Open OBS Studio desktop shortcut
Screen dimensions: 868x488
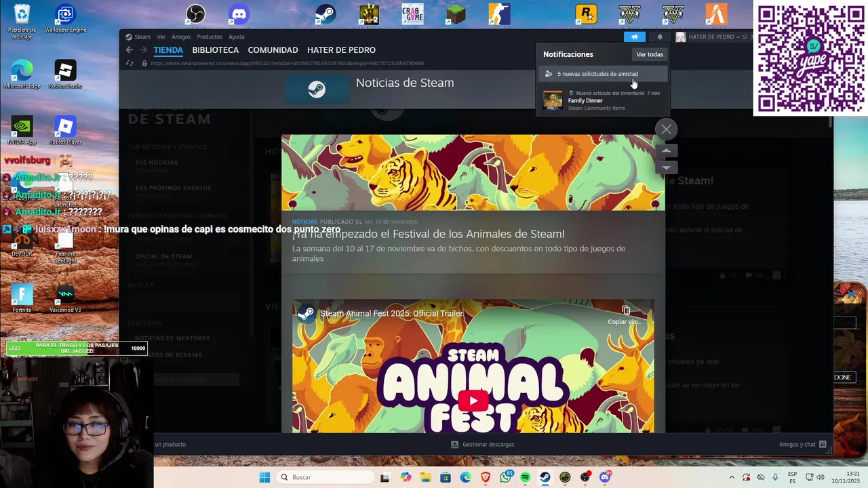195,14
